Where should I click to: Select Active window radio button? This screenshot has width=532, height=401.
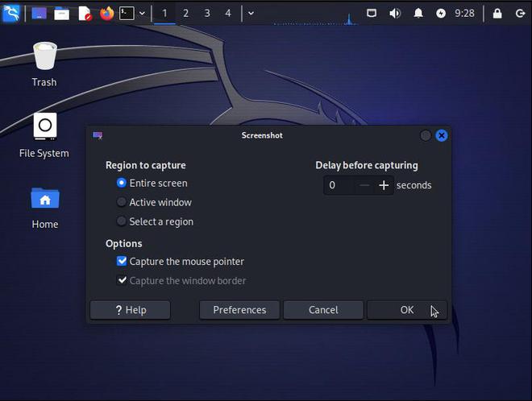[x=122, y=202]
